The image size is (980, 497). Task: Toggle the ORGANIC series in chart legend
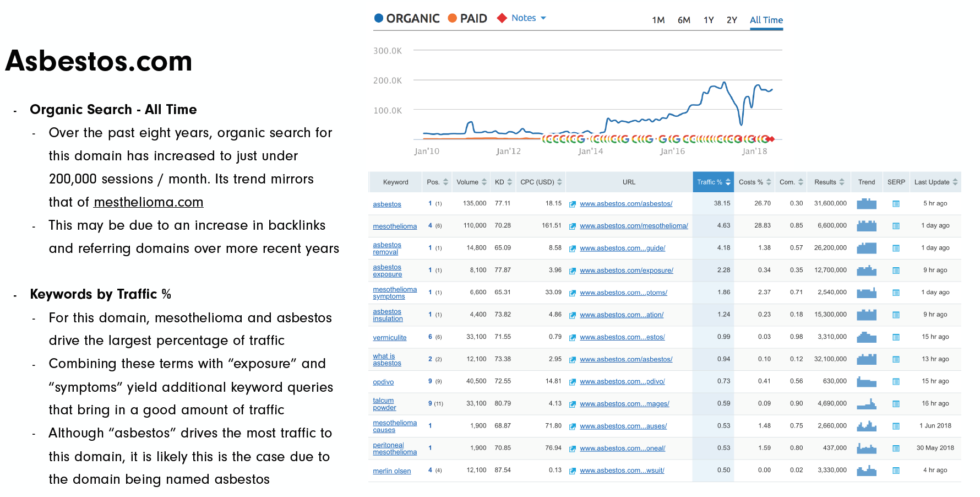(407, 18)
